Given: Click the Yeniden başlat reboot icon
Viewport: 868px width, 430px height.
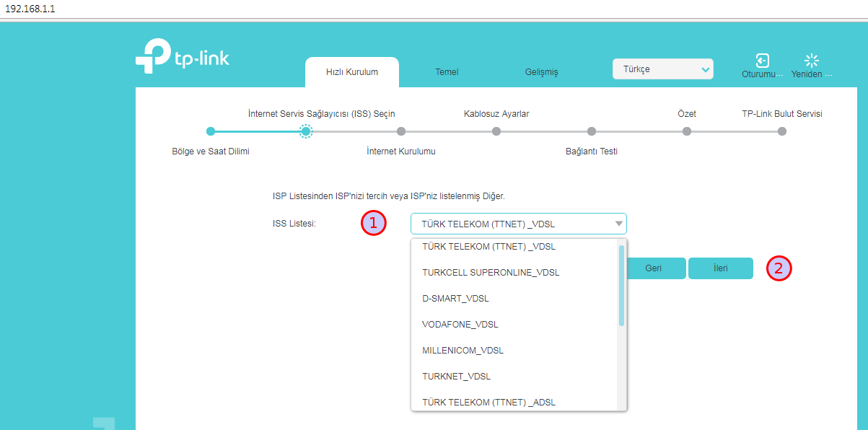Looking at the screenshot, I should click(x=812, y=61).
